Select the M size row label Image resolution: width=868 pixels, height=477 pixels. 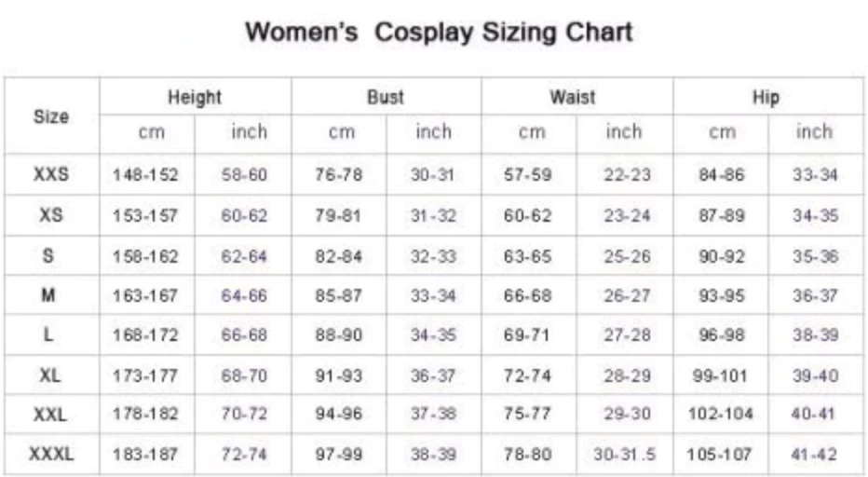coord(51,296)
